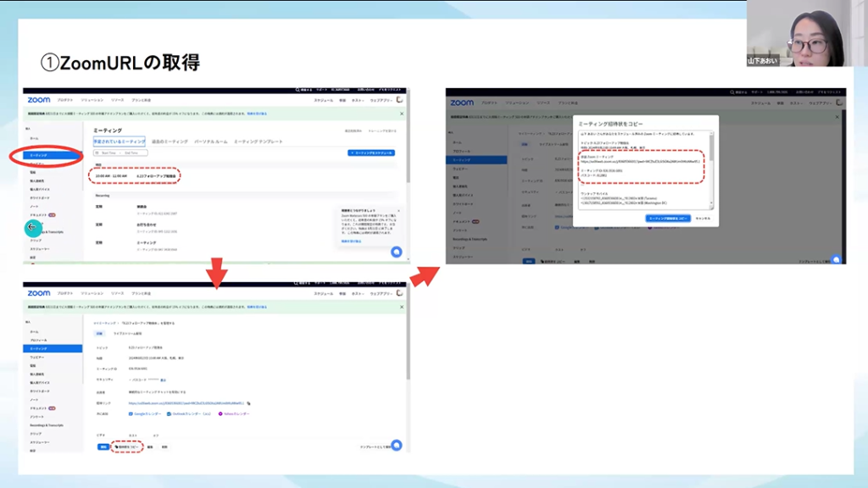Open the 6.23フォローアップ勉強会 meeting row
Image resolution: width=868 pixels, height=488 pixels.
coord(135,176)
